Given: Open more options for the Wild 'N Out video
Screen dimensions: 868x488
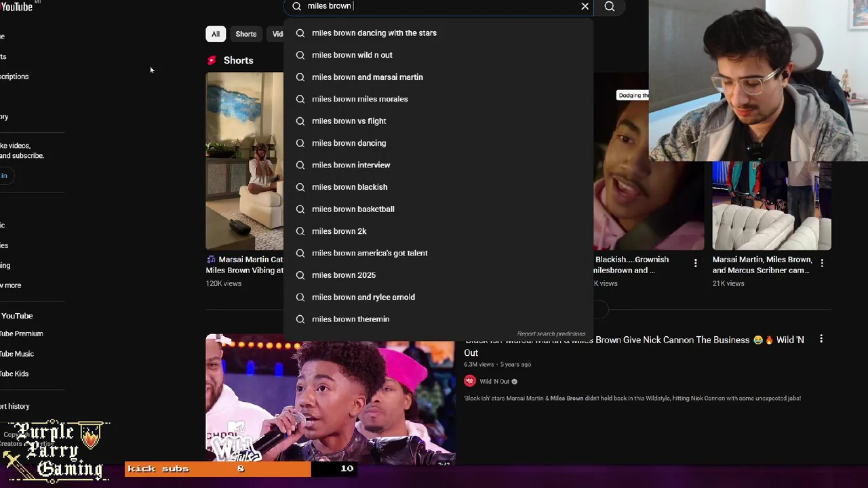Looking at the screenshot, I should [821, 339].
